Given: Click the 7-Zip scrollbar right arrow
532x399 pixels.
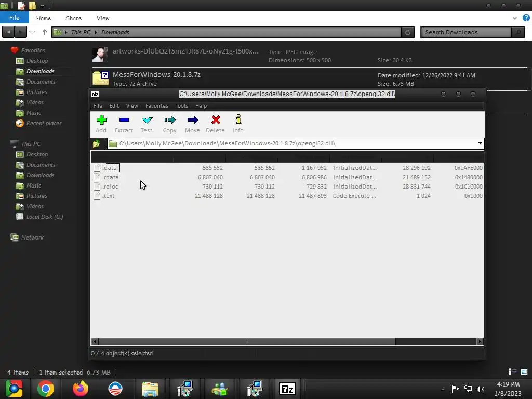Looking at the screenshot, I should (x=480, y=342).
